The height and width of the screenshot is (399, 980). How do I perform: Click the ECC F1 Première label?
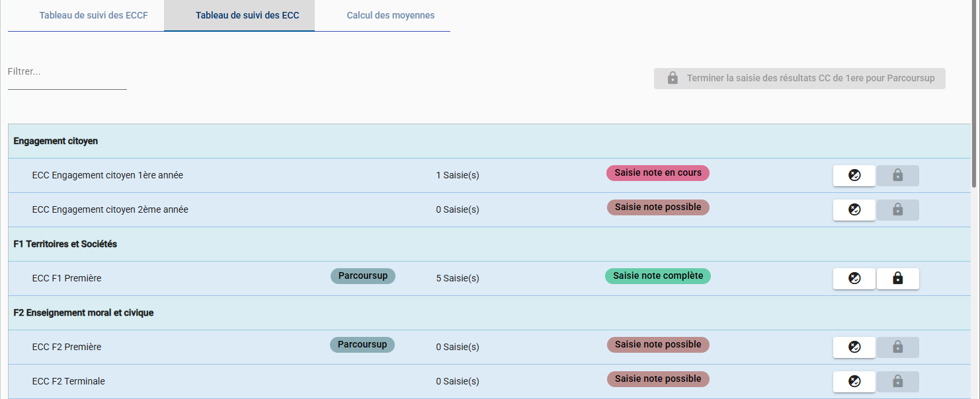click(67, 279)
